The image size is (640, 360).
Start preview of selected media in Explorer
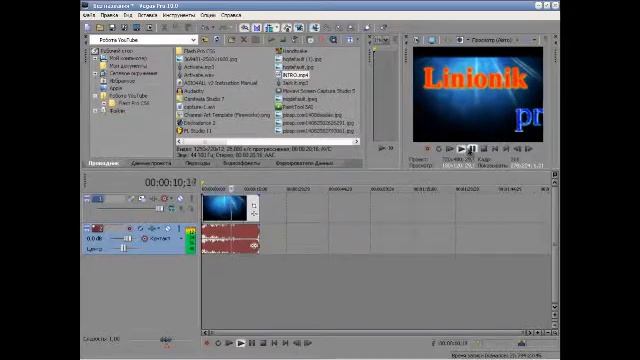tap(271, 40)
